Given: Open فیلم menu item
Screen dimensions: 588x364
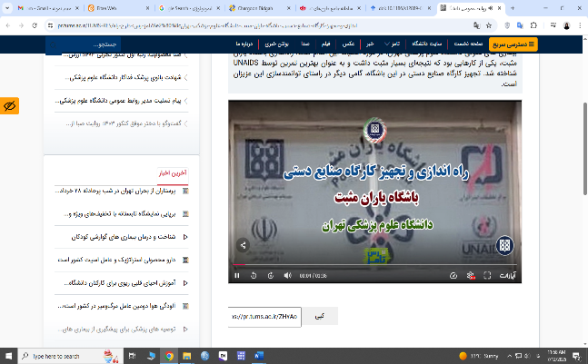Looking at the screenshot, I should (325, 44).
